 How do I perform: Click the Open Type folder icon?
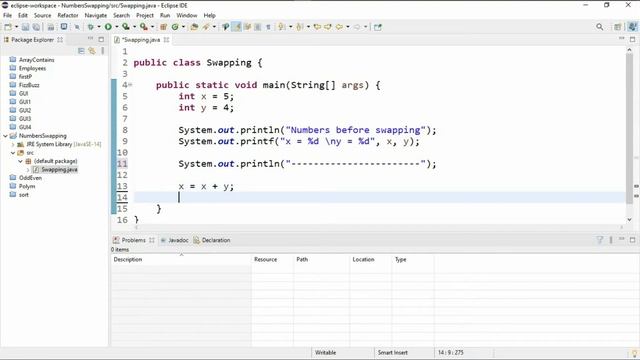tap(194, 27)
